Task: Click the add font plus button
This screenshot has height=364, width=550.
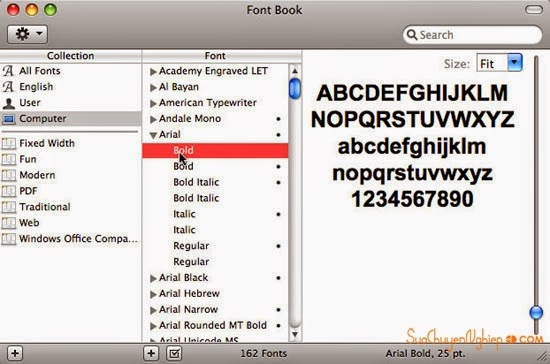Action: pyautogui.click(x=151, y=353)
